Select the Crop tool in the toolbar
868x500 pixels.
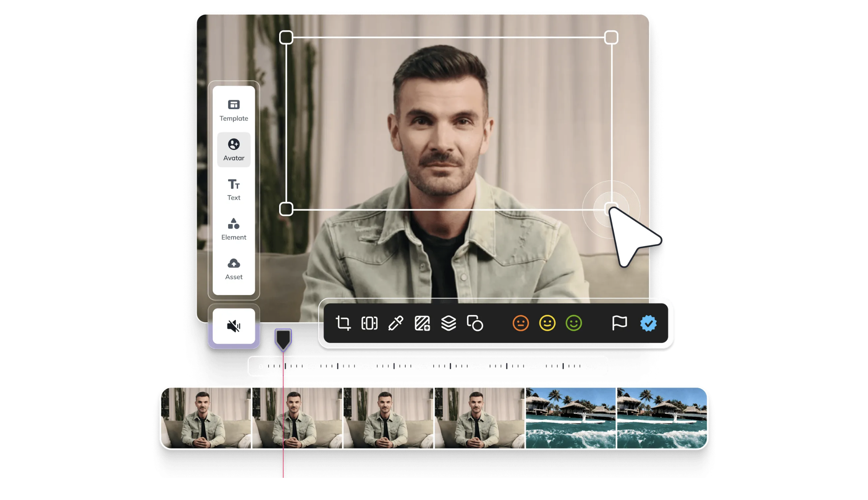pos(343,323)
